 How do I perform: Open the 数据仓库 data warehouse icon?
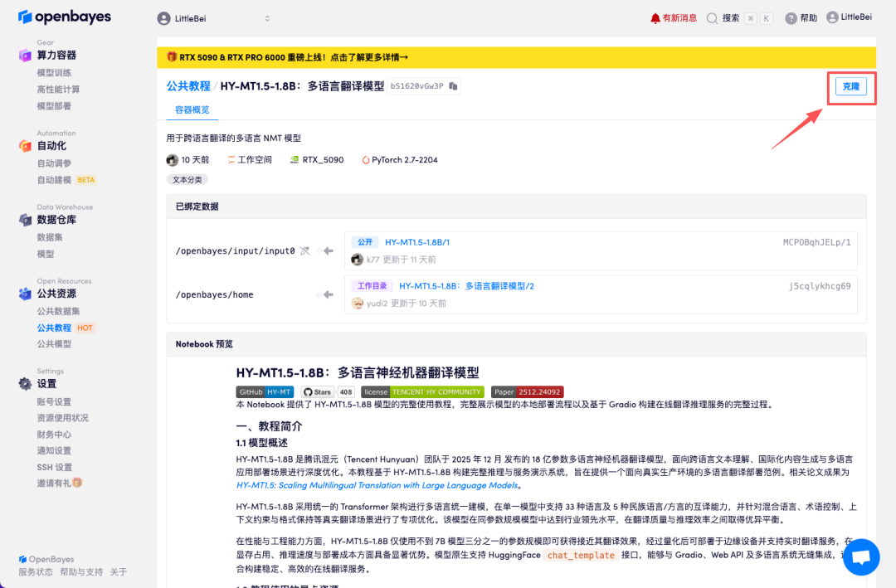click(24, 219)
